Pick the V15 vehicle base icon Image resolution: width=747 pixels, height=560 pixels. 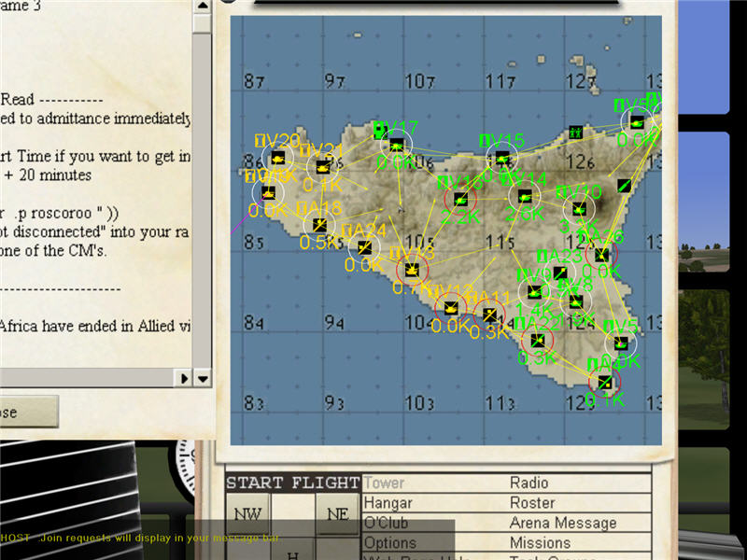[x=501, y=158]
